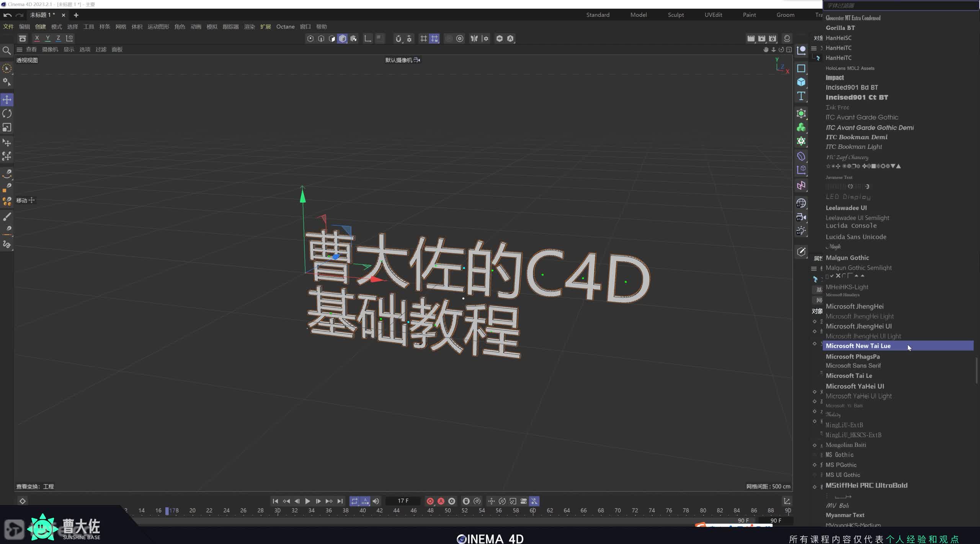980x544 pixels.
Task: Switch to Edges mode
Action: click(321, 39)
